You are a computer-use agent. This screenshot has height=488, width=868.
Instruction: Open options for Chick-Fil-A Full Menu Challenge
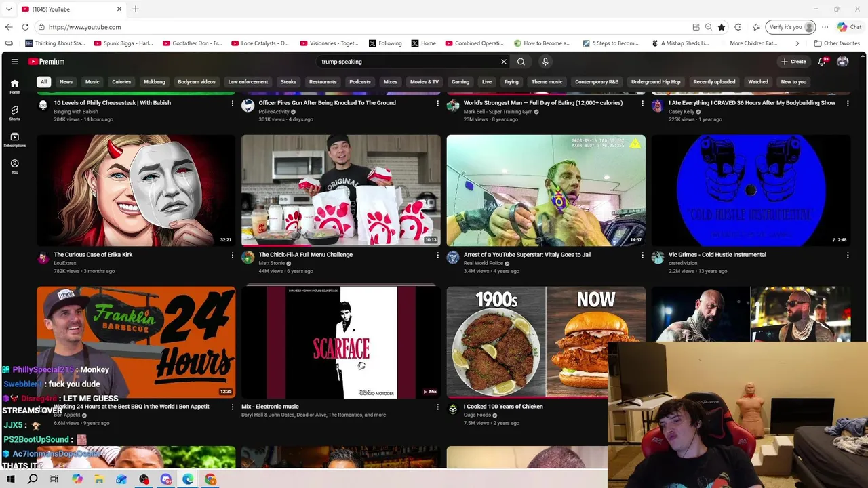[437, 255]
